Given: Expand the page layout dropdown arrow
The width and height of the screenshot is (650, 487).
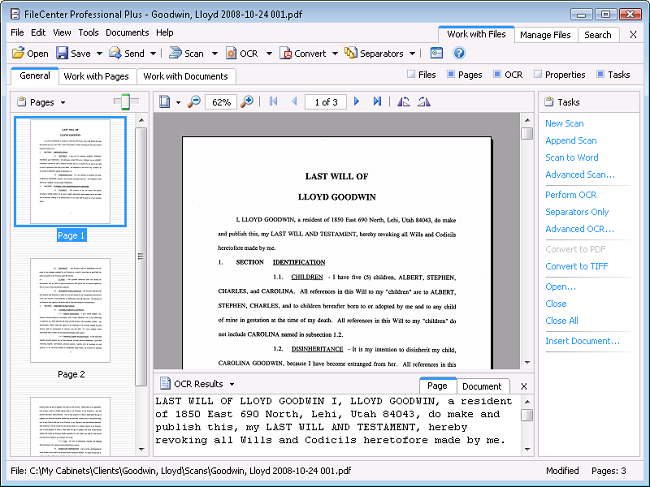Looking at the screenshot, I should (178, 102).
